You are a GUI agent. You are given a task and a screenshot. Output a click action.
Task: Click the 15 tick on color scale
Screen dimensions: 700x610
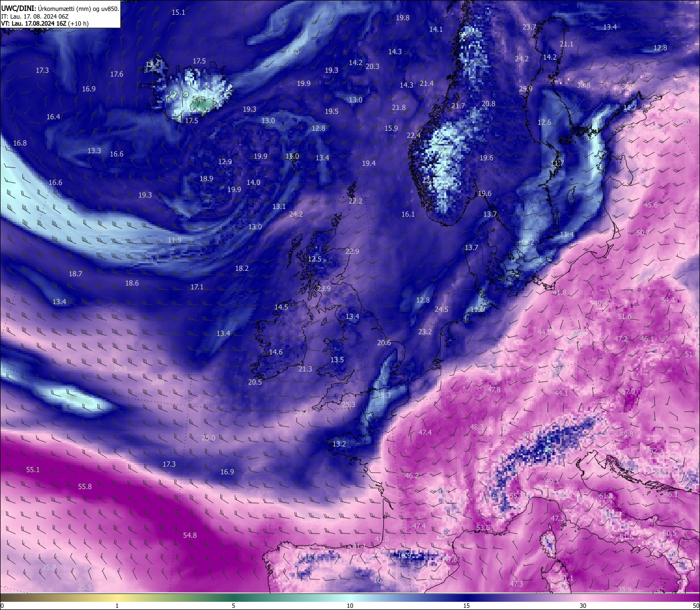(466, 606)
